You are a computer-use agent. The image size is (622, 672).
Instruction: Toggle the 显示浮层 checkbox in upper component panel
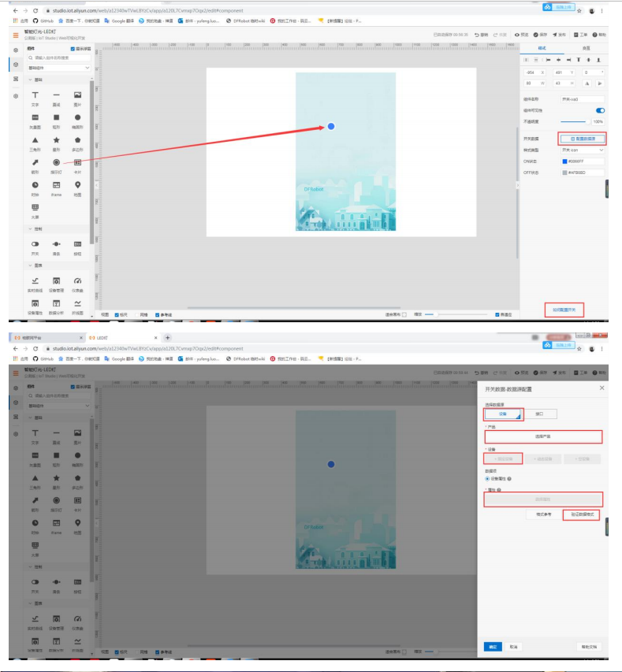73,49
